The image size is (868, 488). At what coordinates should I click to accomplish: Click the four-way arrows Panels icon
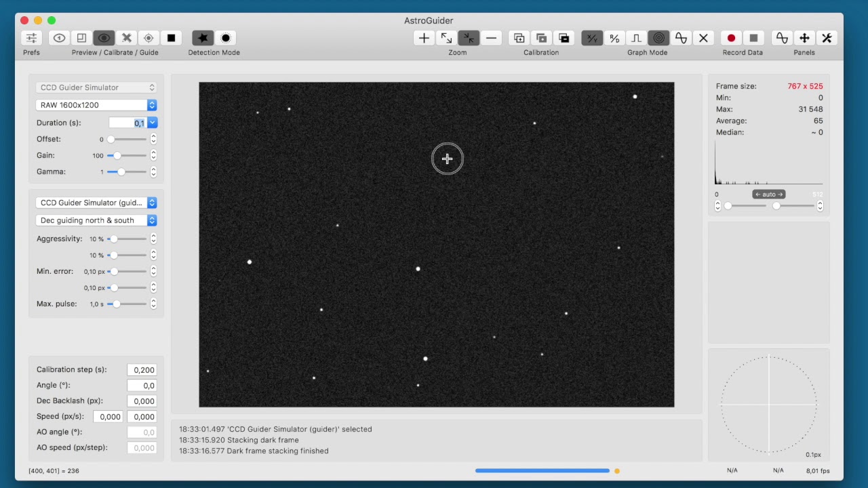(804, 38)
